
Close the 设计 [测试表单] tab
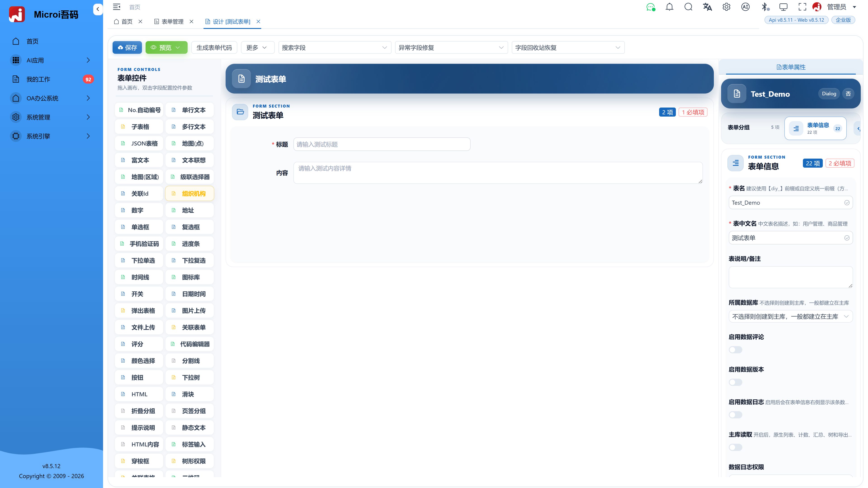pos(258,21)
